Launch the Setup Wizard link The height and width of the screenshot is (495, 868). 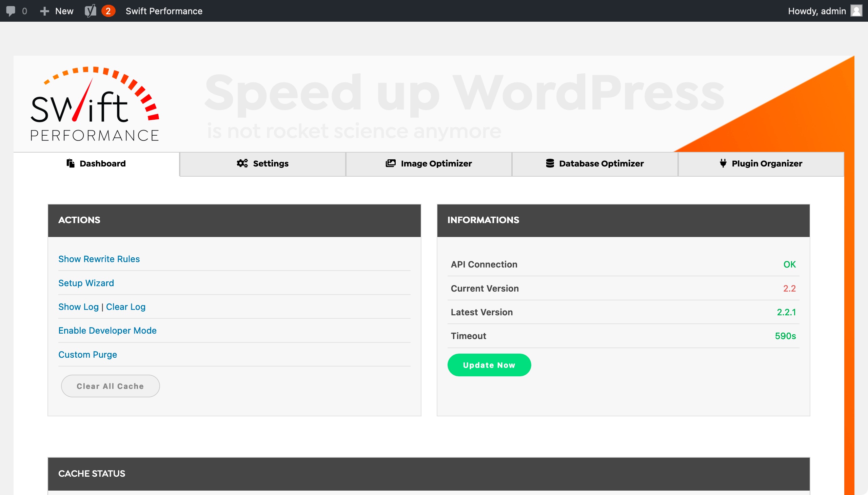click(86, 283)
